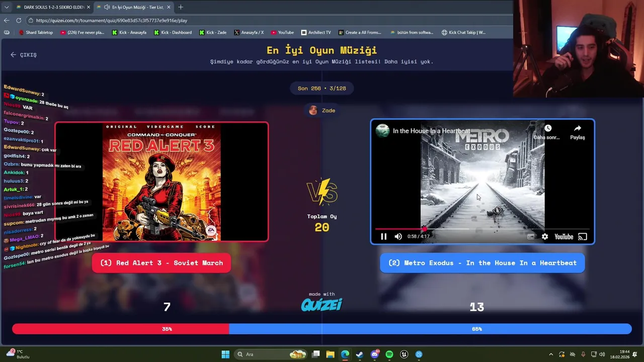Screen dimensions: 644x362
Task: Open the clock and date 19:44
Action: [x=620, y=354]
